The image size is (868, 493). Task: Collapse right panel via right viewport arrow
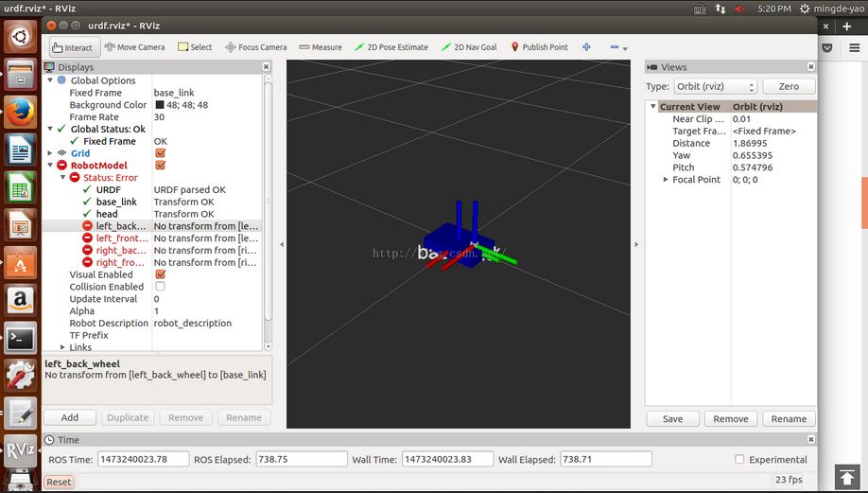[x=636, y=244]
